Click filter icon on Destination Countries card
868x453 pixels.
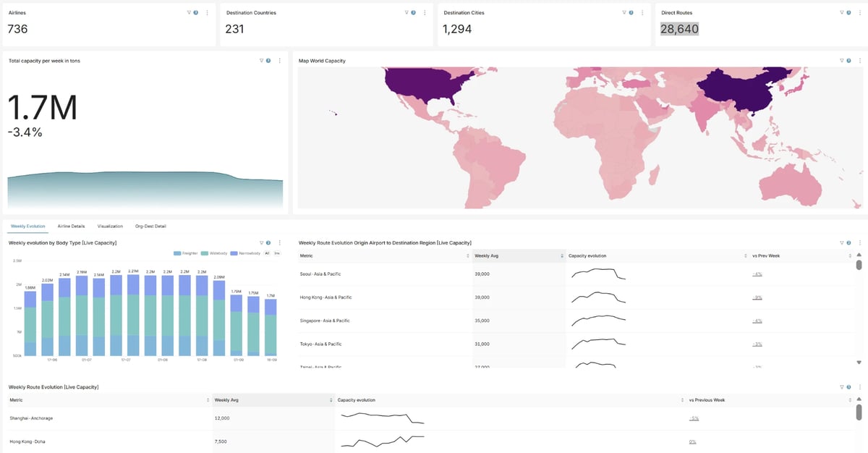tap(407, 12)
